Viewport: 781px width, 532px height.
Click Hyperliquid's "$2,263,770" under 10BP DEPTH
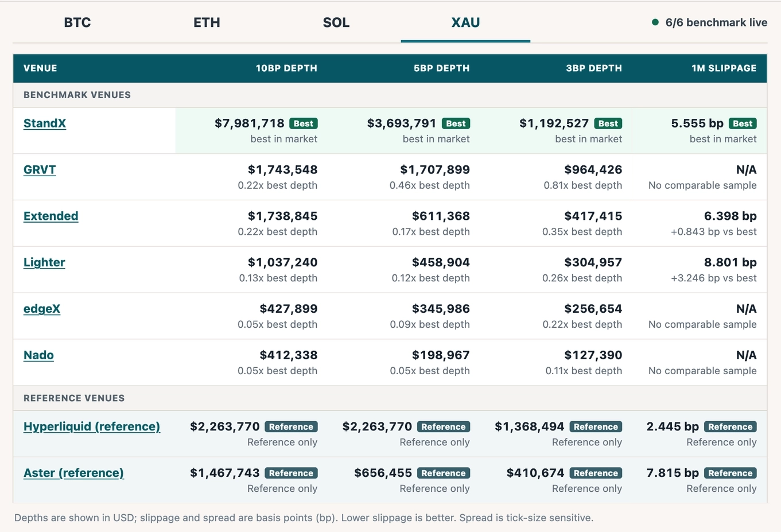coord(225,426)
